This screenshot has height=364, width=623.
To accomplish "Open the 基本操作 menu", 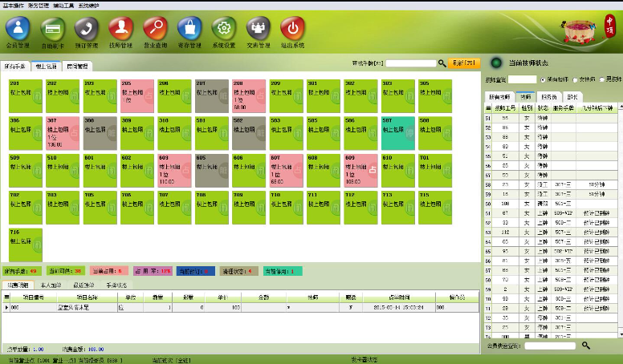I will pos(13,6).
